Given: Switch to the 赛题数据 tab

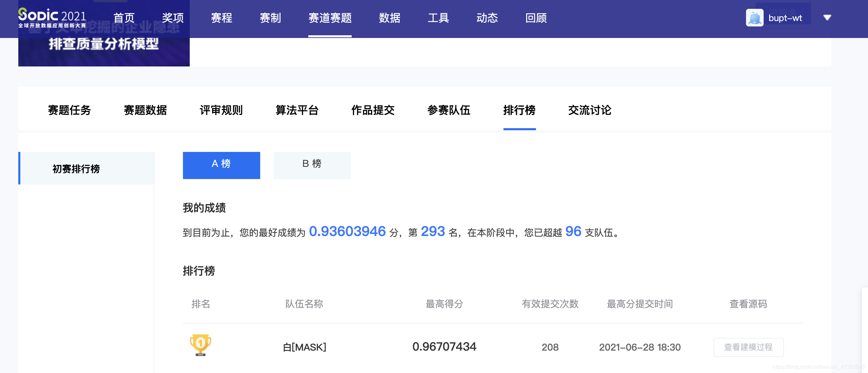Looking at the screenshot, I should [145, 110].
